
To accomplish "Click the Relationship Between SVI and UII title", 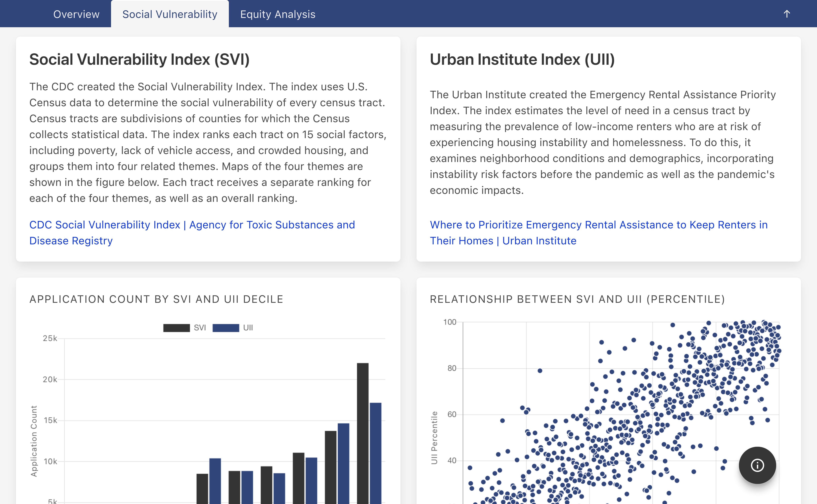I will pos(577,299).
